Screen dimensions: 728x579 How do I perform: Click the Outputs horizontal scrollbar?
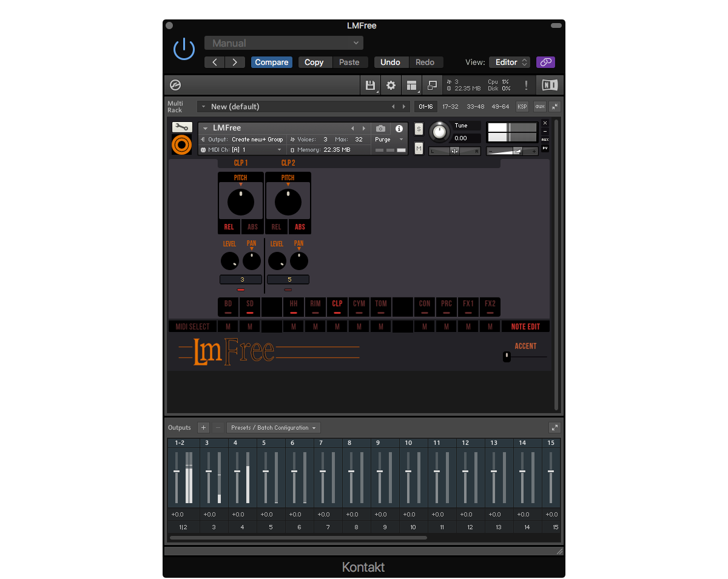pyautogui.click(x=298, y=538)
